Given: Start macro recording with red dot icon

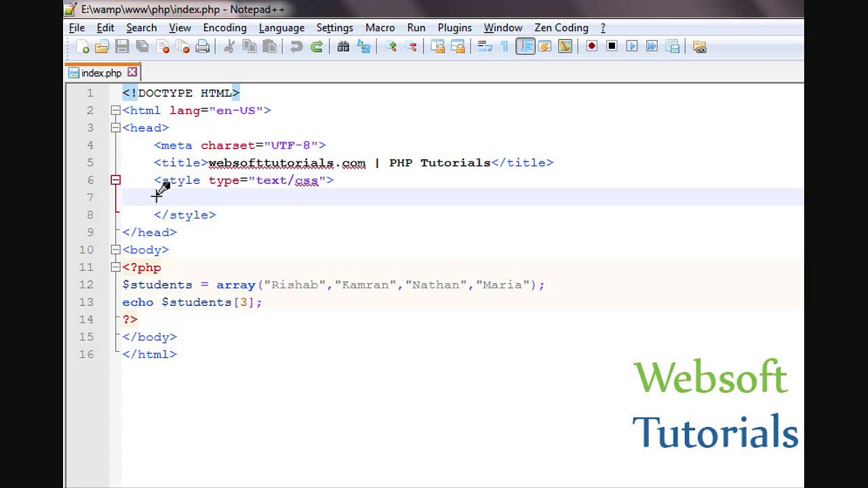Looking at the screenshot, I should 591,47.
